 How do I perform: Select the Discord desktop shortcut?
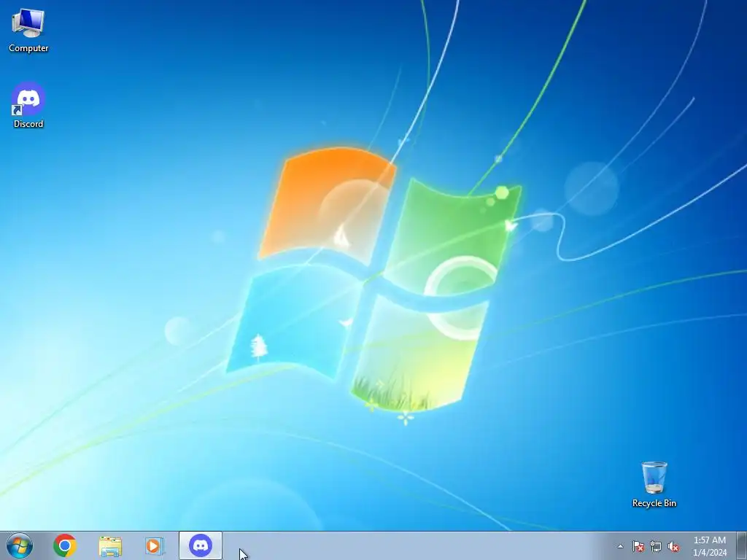click(28, 106)
